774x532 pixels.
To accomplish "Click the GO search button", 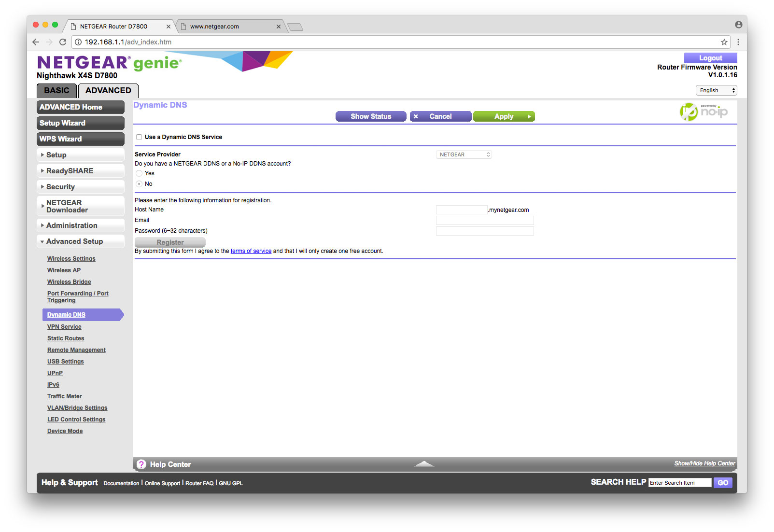I will point(723,483).
